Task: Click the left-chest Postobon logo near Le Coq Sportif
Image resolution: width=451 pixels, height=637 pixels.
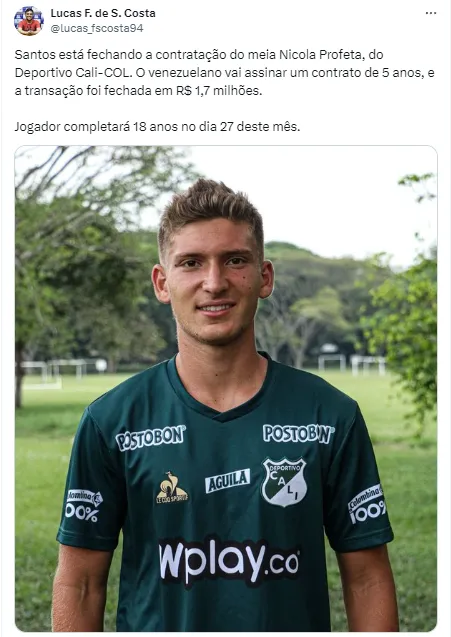Action: click(150, 438)
